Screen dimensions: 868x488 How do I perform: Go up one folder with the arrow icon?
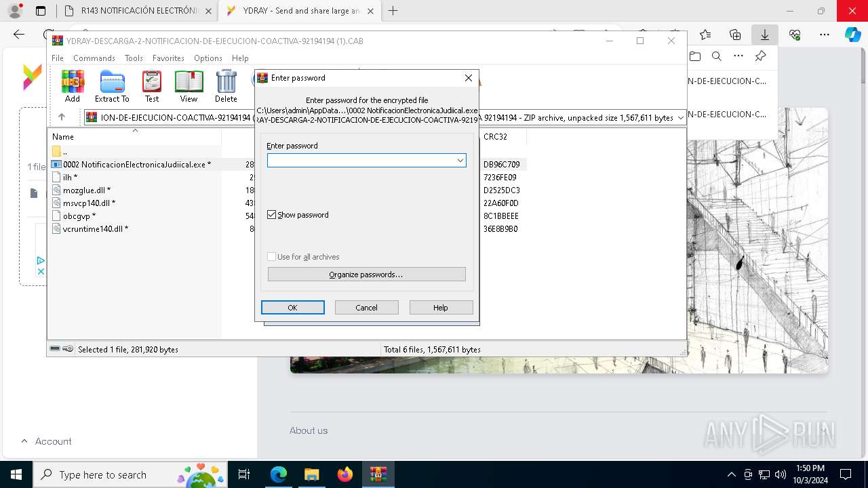pyautogui.click(x=62, y=117)
